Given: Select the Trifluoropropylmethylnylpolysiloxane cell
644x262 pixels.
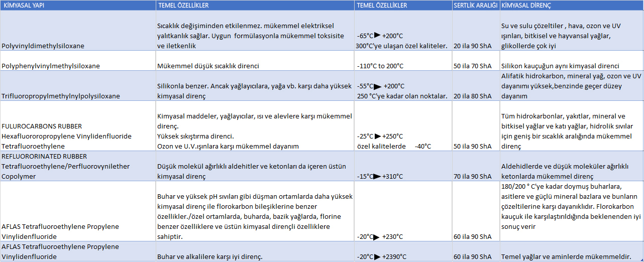Looking at the screenshot, I should coord(78,86).
